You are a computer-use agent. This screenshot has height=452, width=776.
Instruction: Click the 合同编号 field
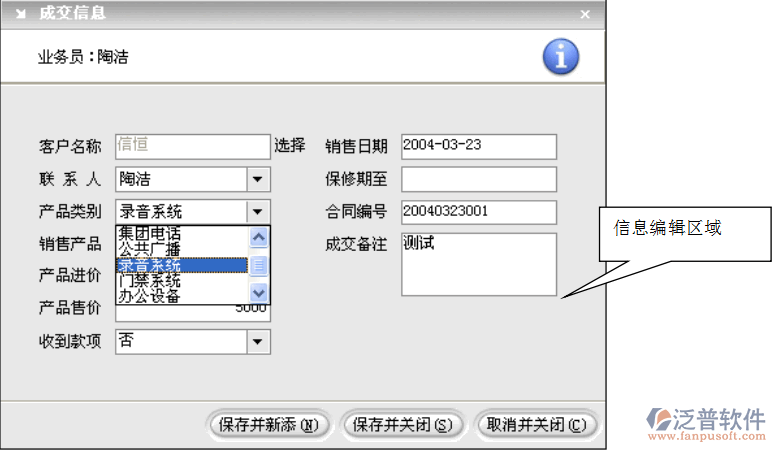click(479, 212)
